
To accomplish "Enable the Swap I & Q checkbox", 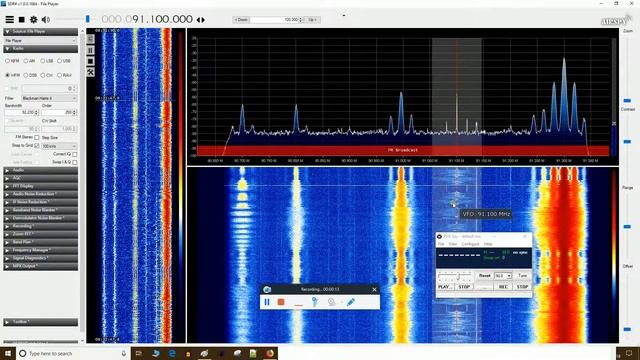I will click(x=74, y=162).
